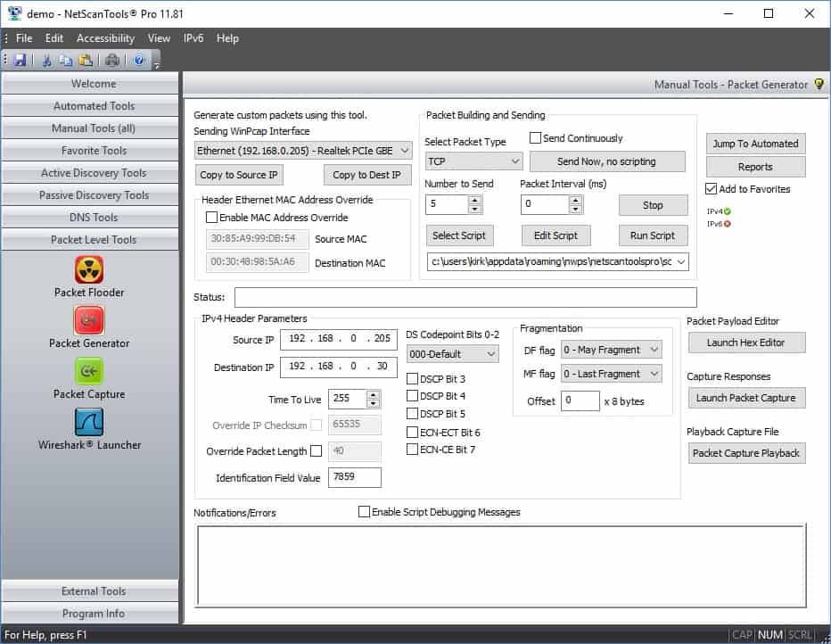Toggle Override Packet Length checkbox

316,450
